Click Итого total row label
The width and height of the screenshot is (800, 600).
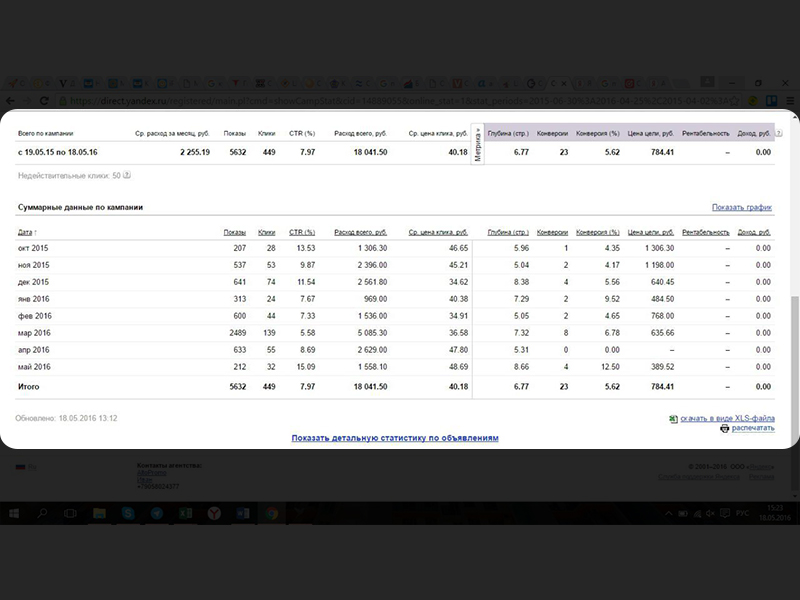(29, 386)
